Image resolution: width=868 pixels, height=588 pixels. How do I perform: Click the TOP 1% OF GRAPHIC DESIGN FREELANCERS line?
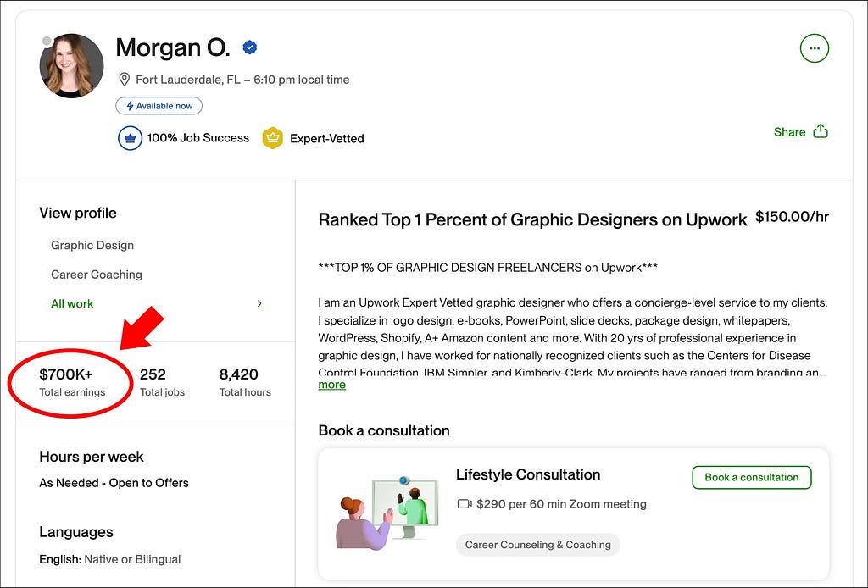click(x=488, y=268)
